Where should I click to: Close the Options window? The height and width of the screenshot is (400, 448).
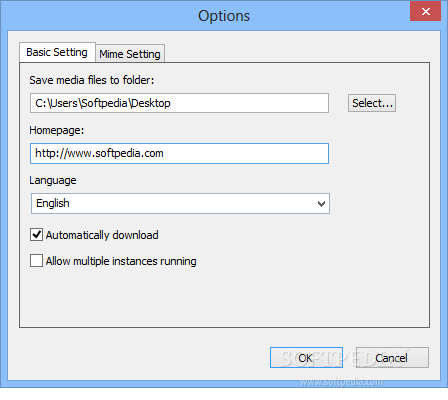pyautogui.click(x=426, y=12)
